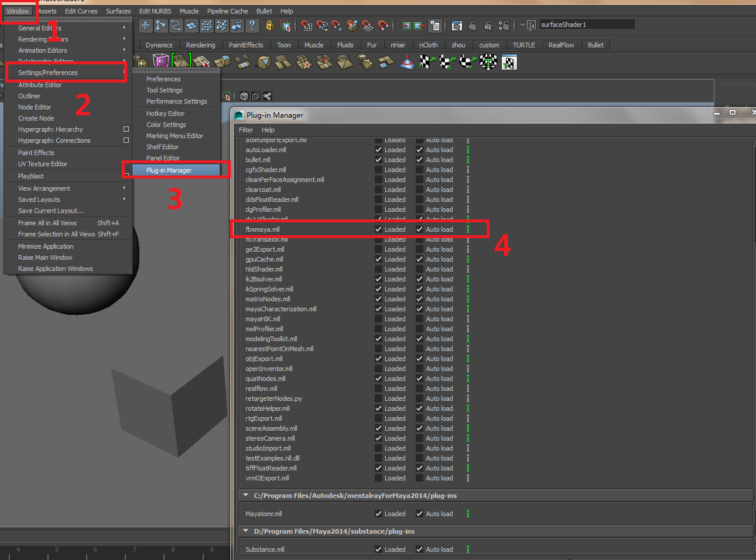
Task: Enable snap to grids magnet icon
Action: pos(306,25)
